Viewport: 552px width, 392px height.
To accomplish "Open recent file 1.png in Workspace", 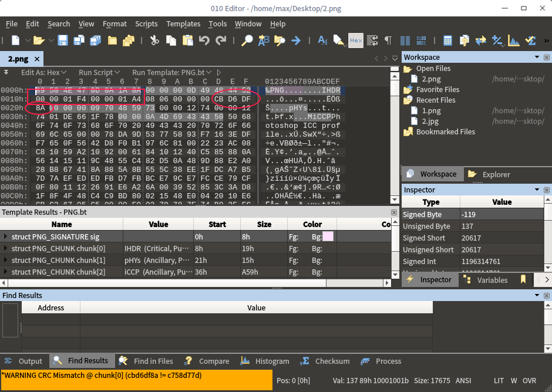I will pos(431,110).
